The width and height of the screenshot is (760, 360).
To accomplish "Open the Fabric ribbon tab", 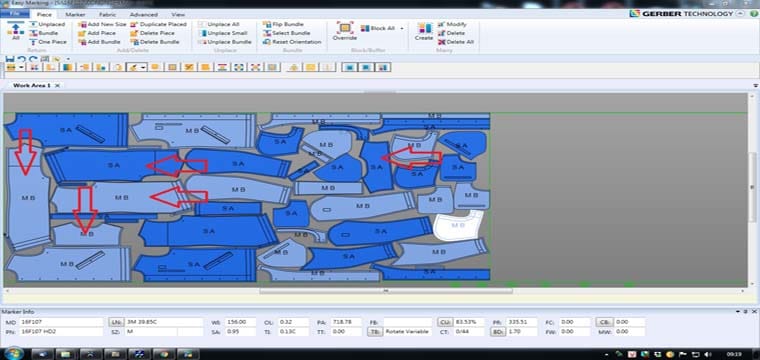I will pos(107,15).
